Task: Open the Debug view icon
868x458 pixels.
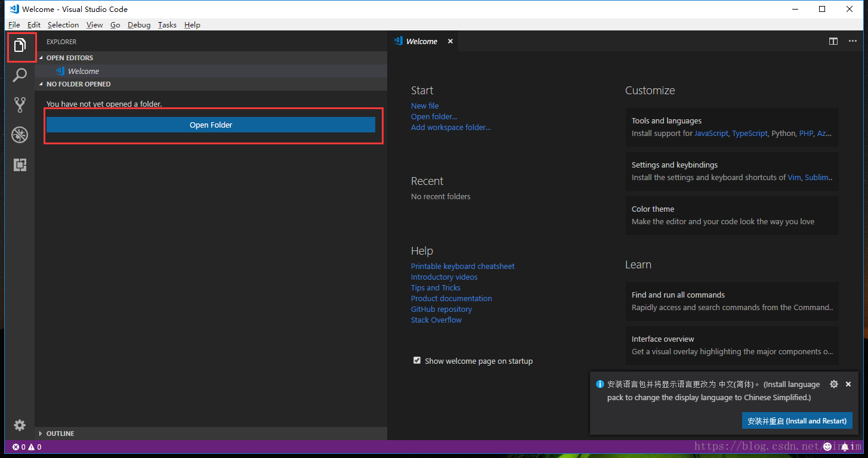Action: (20, 135)
